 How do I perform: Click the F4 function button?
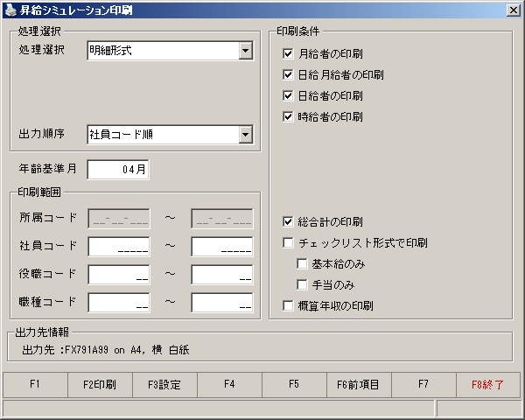[229, 384]
